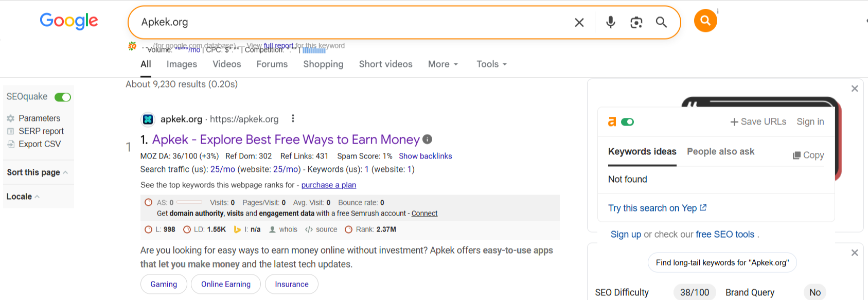
Task: Click the Bing index icon
Action: coord(237,230)
